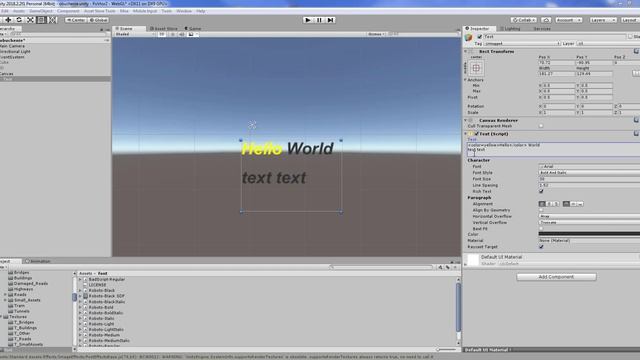Open the Font Style dropdown
The height and width of the screenshot is (360, 640).
click(x=589, y=173)
